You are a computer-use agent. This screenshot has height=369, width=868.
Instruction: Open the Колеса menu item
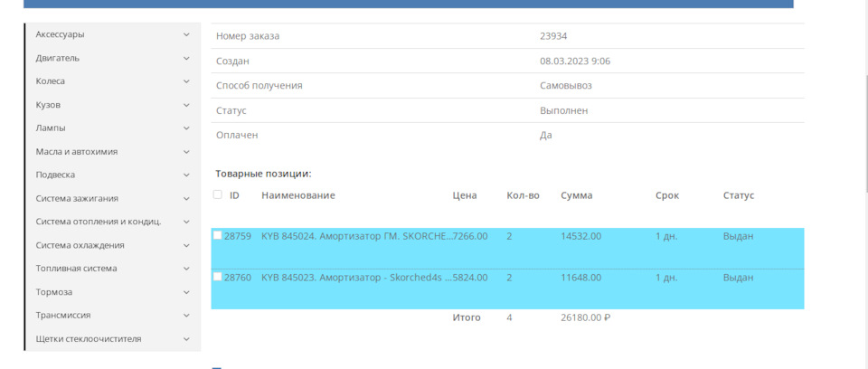[x=51, y=81]
